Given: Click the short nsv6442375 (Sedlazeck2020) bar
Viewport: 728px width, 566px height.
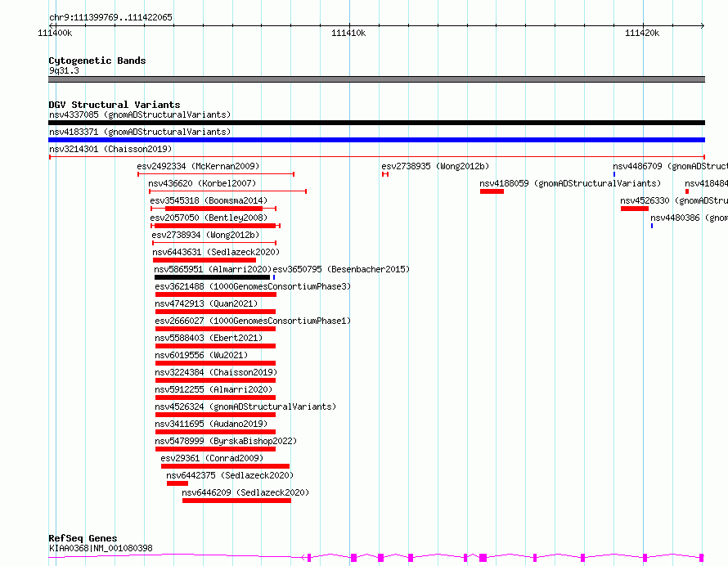Looking at the screenshot, I should [178, 483].
